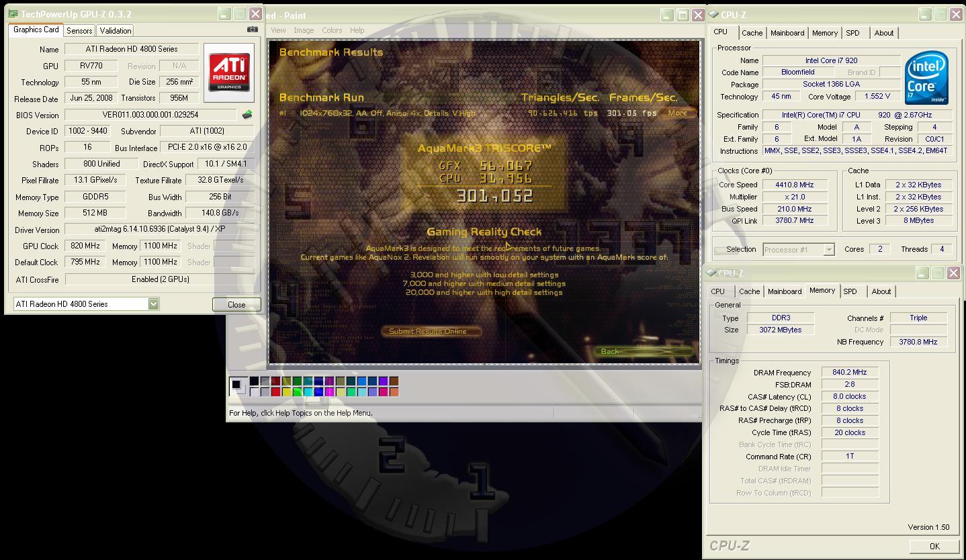This screenshot has width=966, height=560.
Task: Click the Close button in GPU-Z
Action: tap(236, 305)
